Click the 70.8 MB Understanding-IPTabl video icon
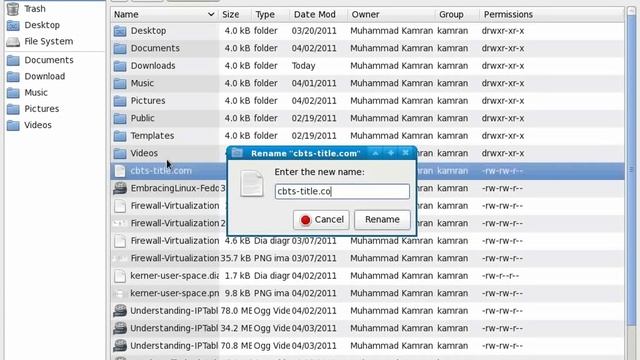 pos(120,346)
